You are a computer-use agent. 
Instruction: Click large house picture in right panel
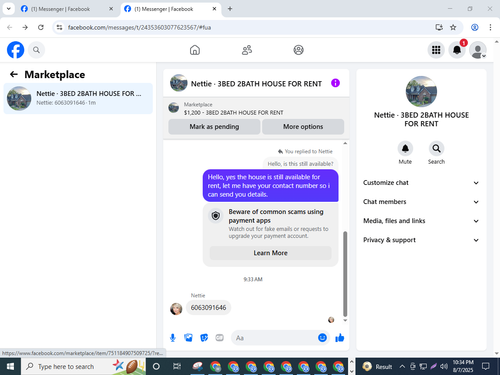421,92
